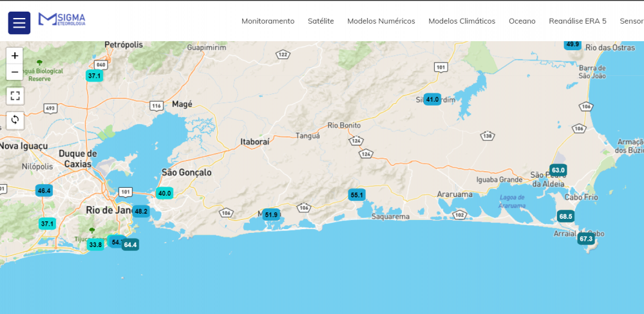This screenshot has height=314, width=644.
Task: Click the 55.1 station marker
Action: click(x=356, y=194)
